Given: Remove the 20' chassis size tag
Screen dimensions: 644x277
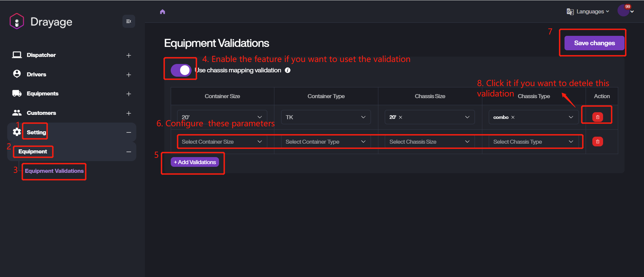Looking at the screenshot, I should click(400, 118).
